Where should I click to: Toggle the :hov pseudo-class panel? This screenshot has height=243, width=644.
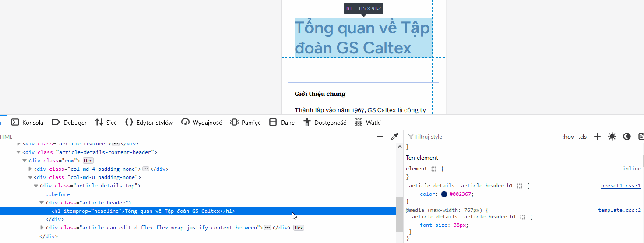tap(568, 137)
